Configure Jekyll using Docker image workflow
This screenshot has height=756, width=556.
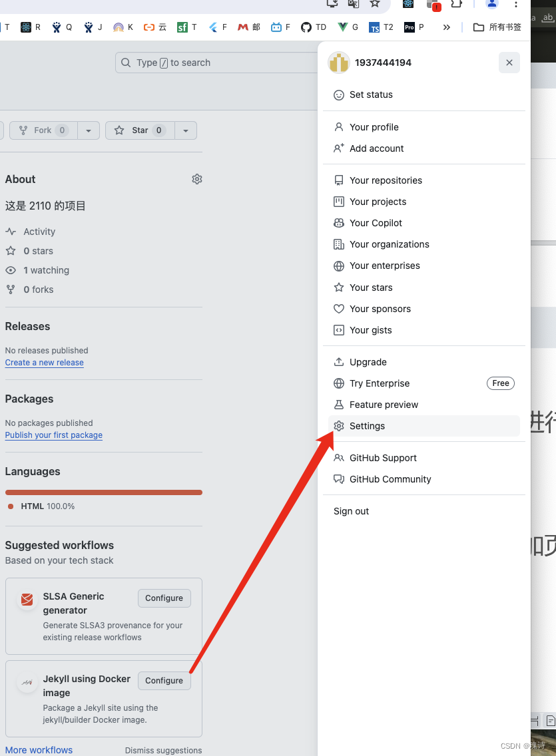click(164, 680)
